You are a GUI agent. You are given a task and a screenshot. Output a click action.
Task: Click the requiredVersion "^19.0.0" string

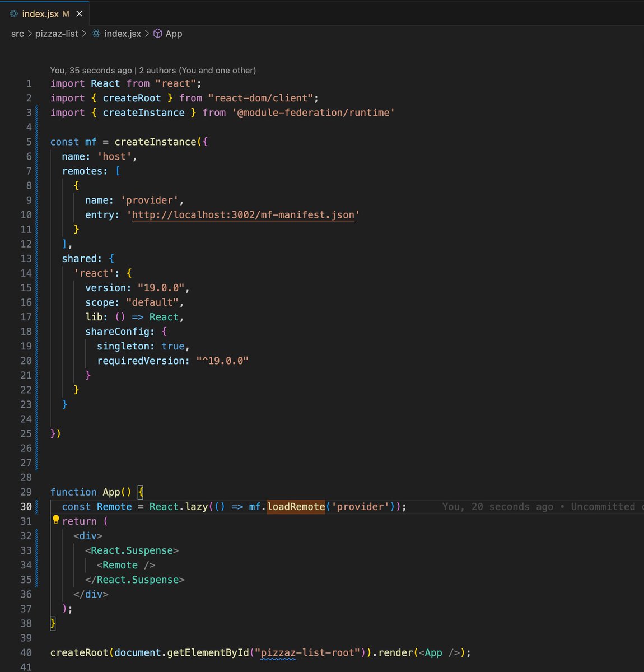tap(222, 361)
